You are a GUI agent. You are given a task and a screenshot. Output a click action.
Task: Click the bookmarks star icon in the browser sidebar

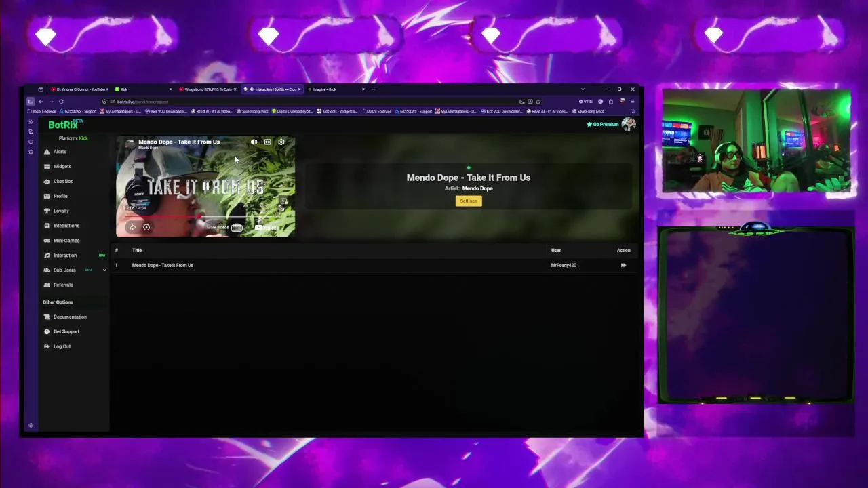coord(31,152)
